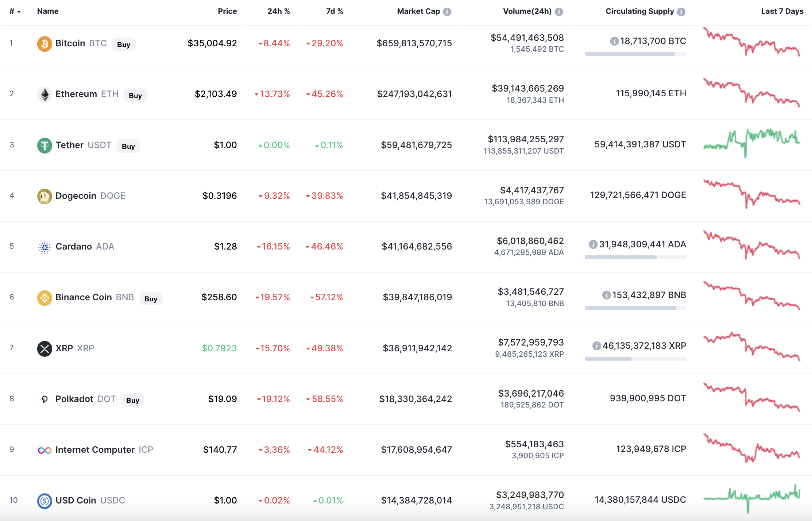Screen dimensions: 812x521
Task: Open the Internet Computer ICP name link
Action: pos(104,450)
